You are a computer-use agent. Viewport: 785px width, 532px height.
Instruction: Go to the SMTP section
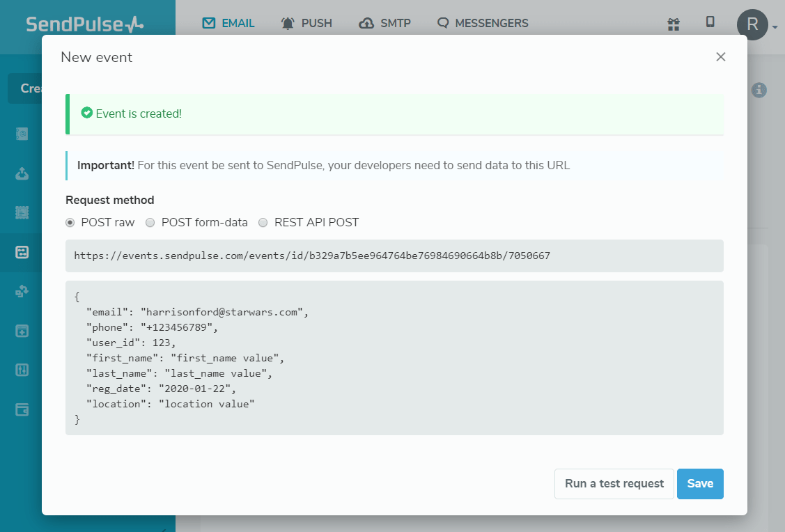click(x=384, y=24)
